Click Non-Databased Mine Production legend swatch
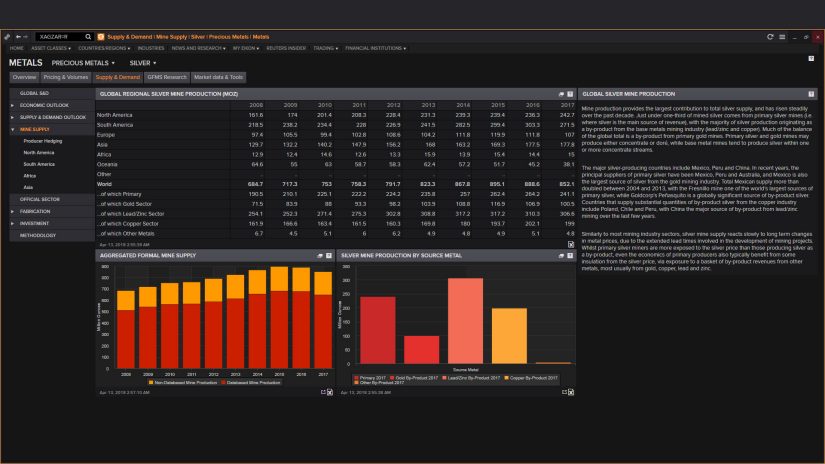Viewport: 825px width, 464px height. click(x=150, y=382)
